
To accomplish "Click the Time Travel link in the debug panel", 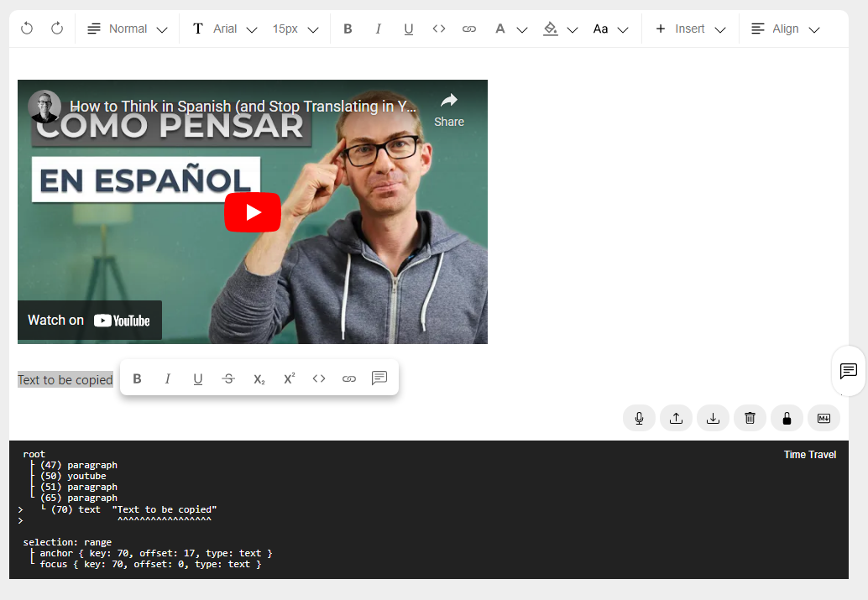I will coord(810,454).
